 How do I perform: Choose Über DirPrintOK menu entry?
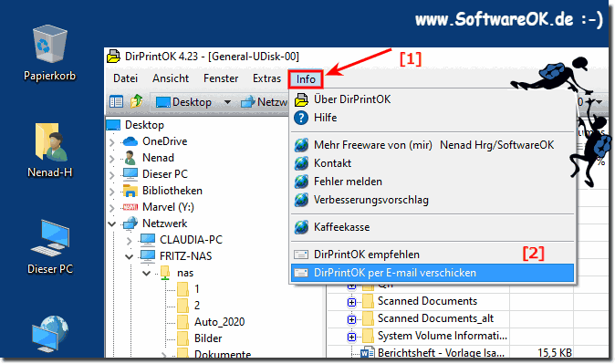(x=433, y=99)
